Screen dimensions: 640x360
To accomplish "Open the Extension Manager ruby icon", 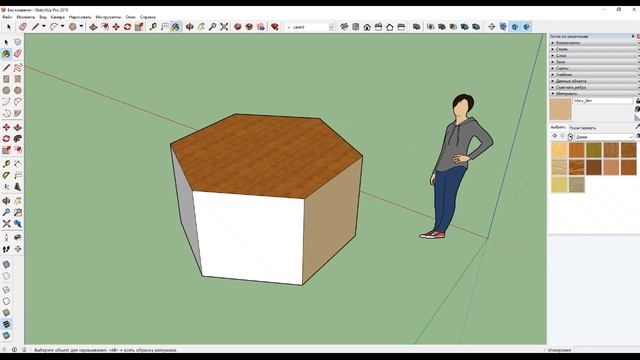I will 275,27.
